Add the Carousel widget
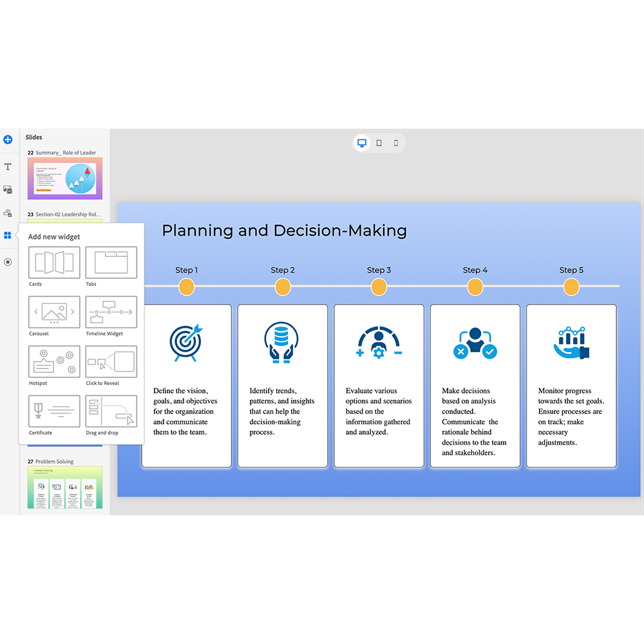This screenshot has width=644, height=644. tap(55, 312)
